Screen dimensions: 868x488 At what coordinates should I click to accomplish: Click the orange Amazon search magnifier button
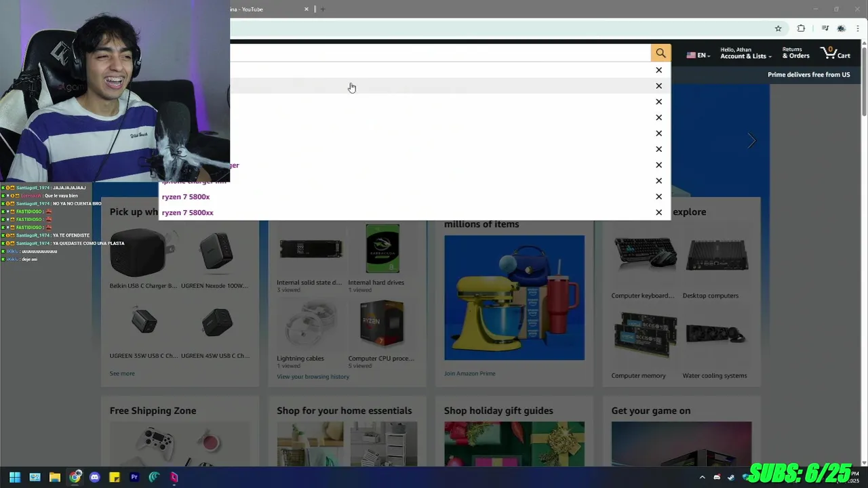660,53
